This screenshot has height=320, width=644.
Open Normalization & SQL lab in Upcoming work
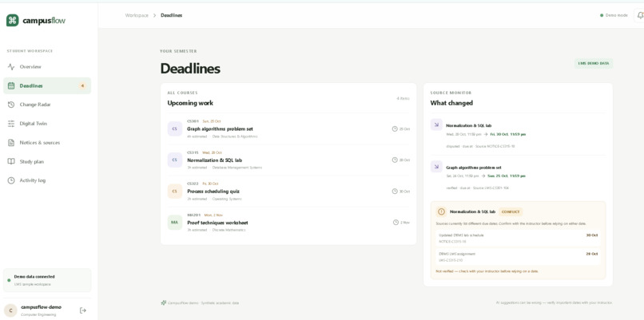[x=288, y=160]
